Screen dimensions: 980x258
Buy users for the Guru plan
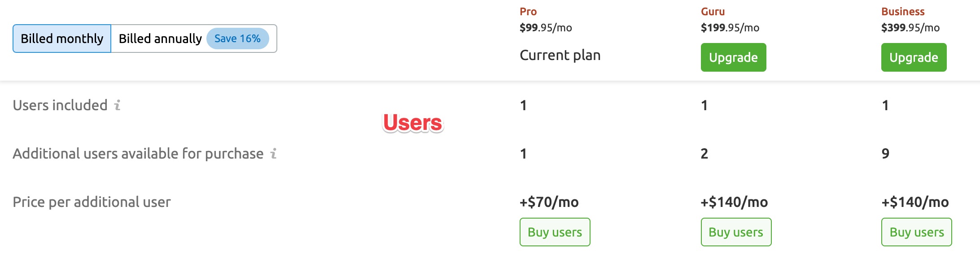coord(736,232)
